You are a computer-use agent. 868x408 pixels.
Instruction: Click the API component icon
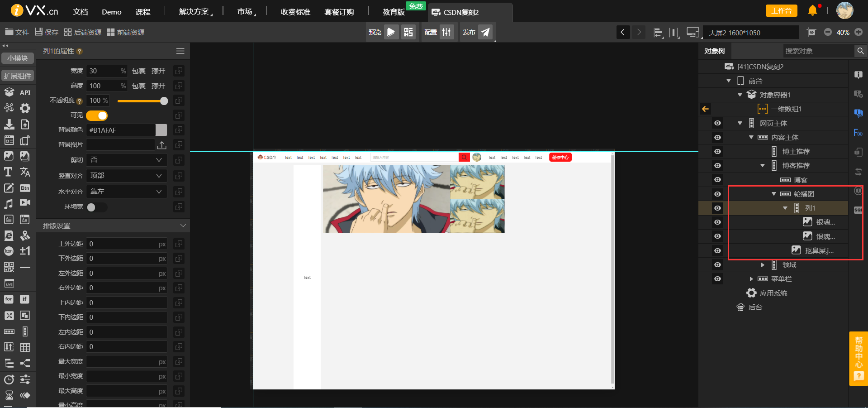point(25,92)
